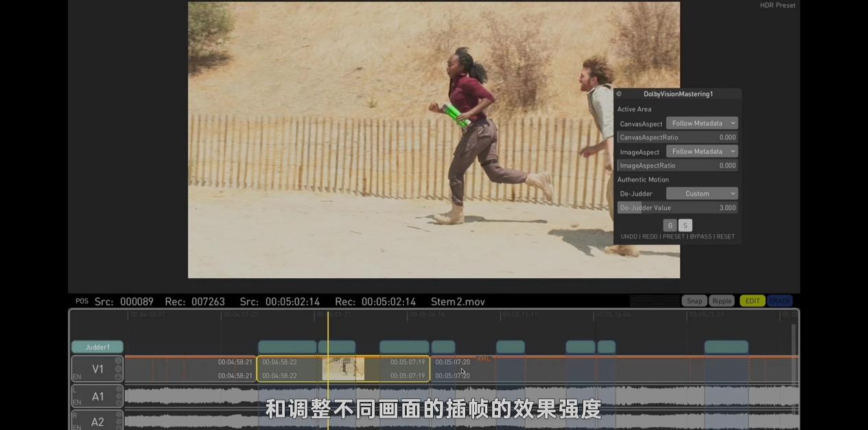Click the Src frame count 000089

pos(137,302)
